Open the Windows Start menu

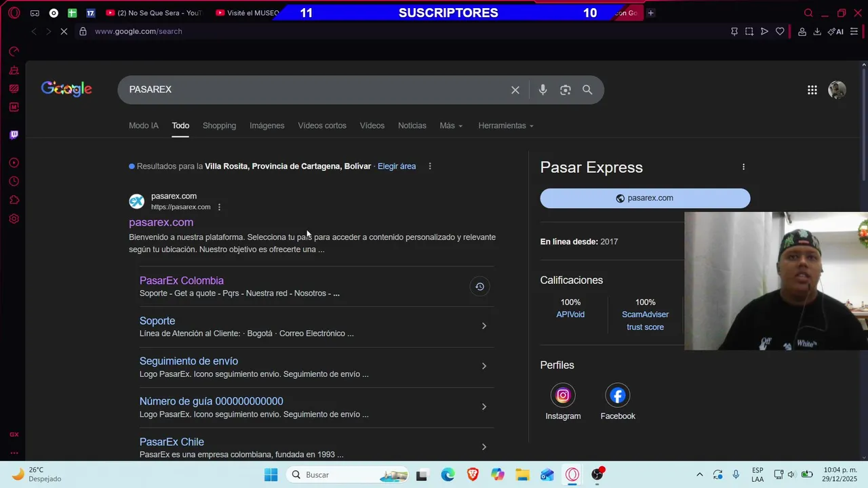(271, 474)
